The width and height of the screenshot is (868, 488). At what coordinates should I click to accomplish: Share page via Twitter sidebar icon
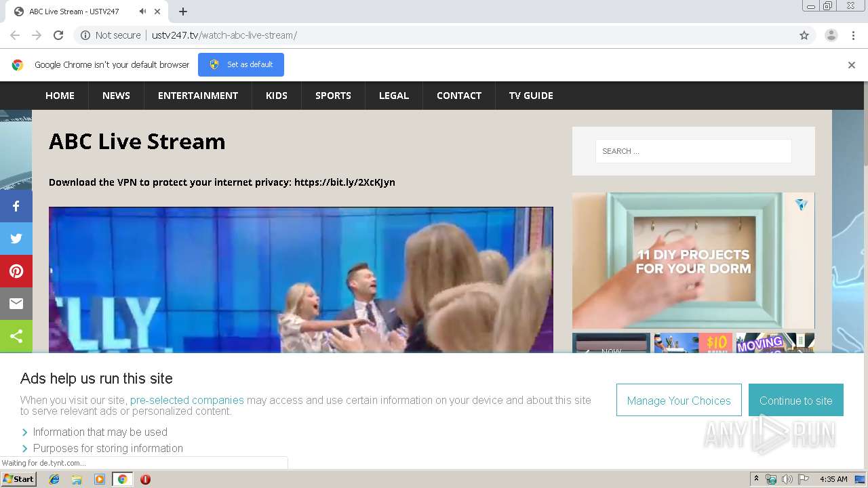pyautogui.click(x=16, y=239)
